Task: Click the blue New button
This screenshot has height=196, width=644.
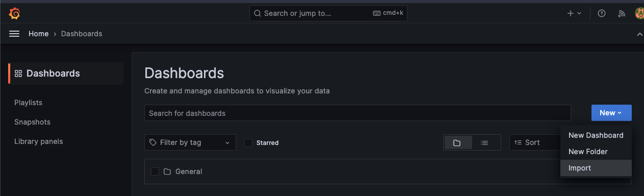Action: (611, 113)
